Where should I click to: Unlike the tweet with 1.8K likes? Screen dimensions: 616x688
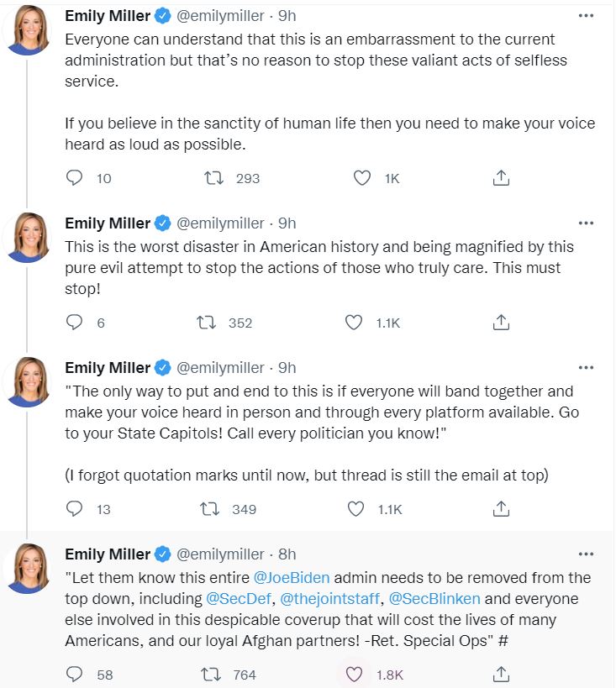(355, 675)
